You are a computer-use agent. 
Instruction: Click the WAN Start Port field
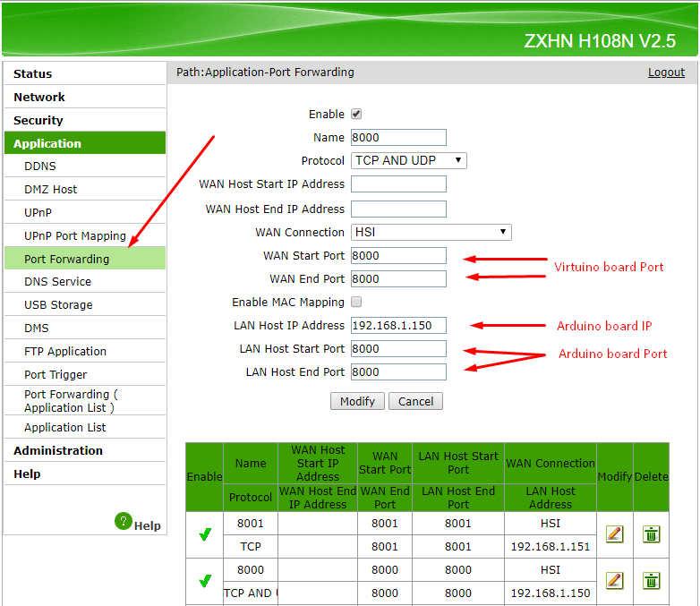(398, 256)
